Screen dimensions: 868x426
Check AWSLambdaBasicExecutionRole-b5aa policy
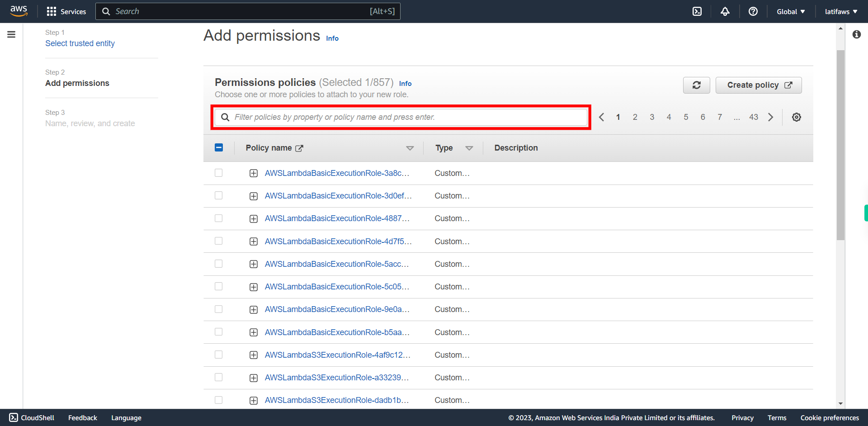pos(219,331)
